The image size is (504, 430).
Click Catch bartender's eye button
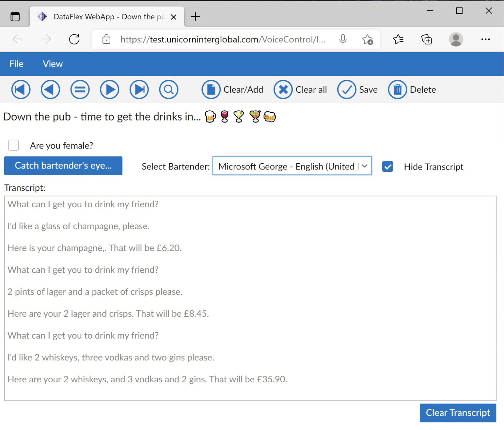(63, 166)
